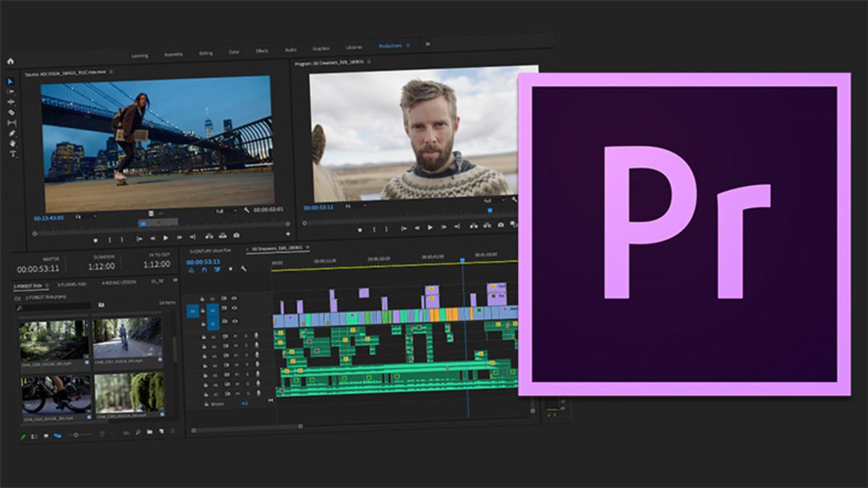Switch to the Editing workspace tab

[206, 53]
